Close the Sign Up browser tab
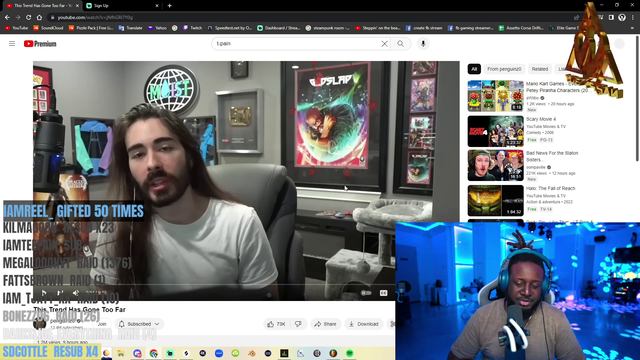The width and height of the screenshot is (640, 360). click(157, 6)
